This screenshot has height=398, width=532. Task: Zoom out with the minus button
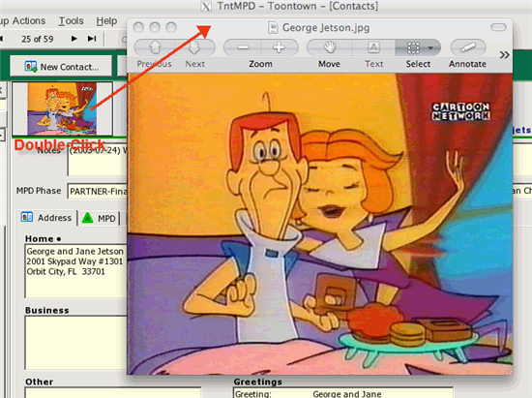point(243,47)
